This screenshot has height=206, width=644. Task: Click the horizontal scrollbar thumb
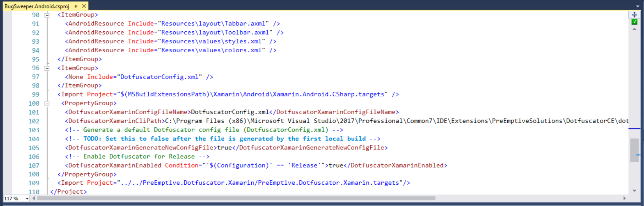(236, 198)
